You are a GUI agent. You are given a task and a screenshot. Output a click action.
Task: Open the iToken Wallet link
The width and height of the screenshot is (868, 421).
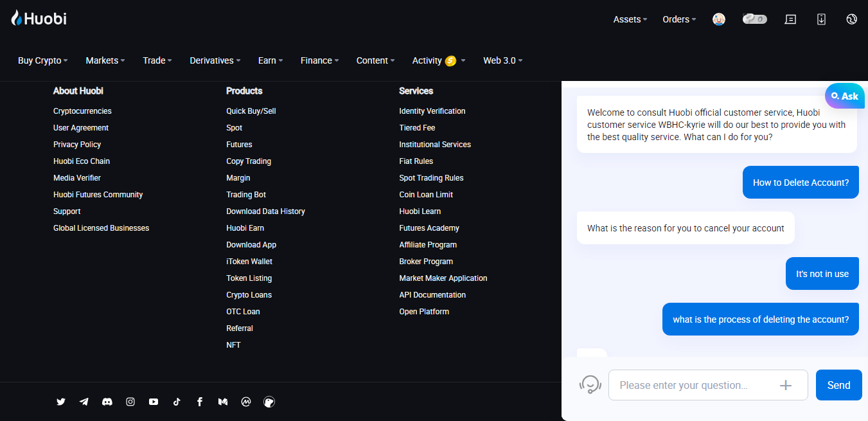click(x=249, y=262)
